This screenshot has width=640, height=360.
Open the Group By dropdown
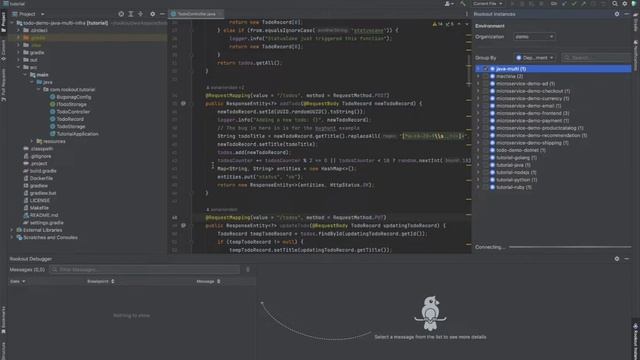[534, 58]
